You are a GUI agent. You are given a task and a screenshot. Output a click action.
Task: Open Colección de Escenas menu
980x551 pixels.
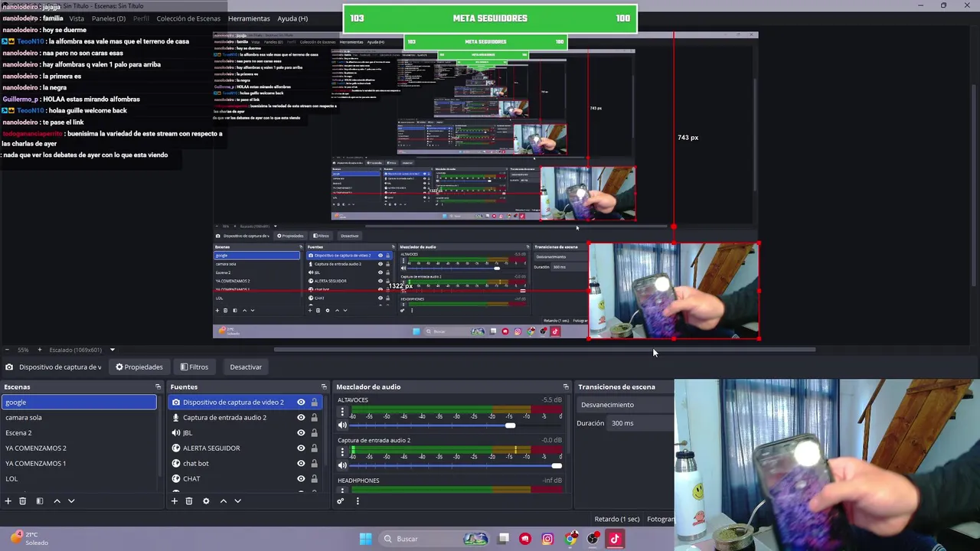[x=188, y=18]
